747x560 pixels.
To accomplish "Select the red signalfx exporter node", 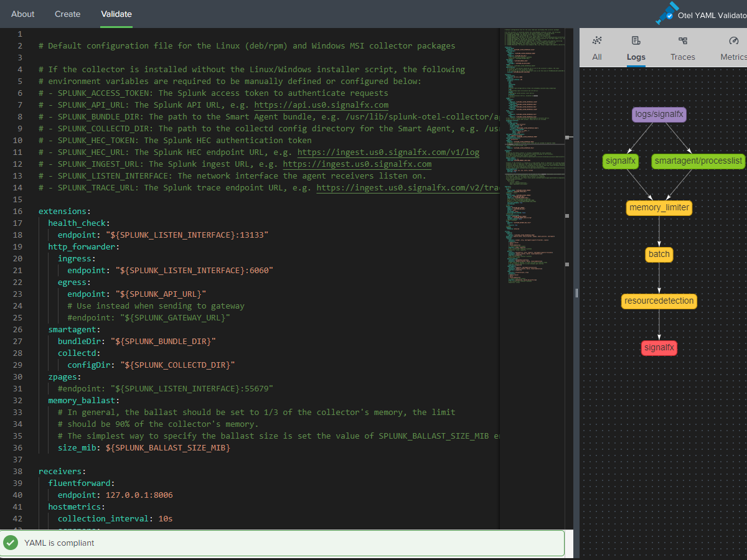I will click(659, 348).
